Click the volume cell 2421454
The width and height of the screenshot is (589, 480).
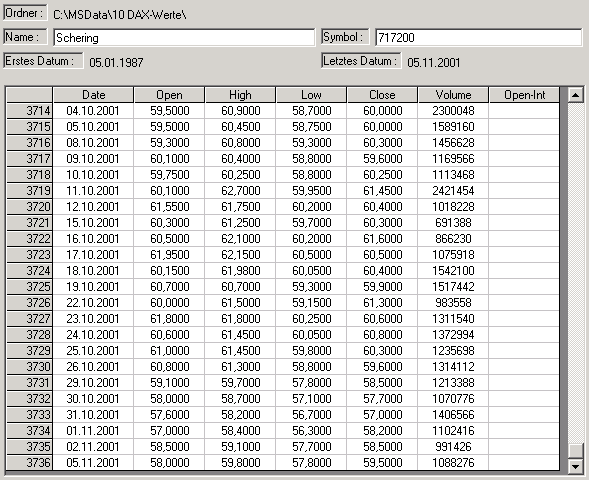tap(453, 191)
